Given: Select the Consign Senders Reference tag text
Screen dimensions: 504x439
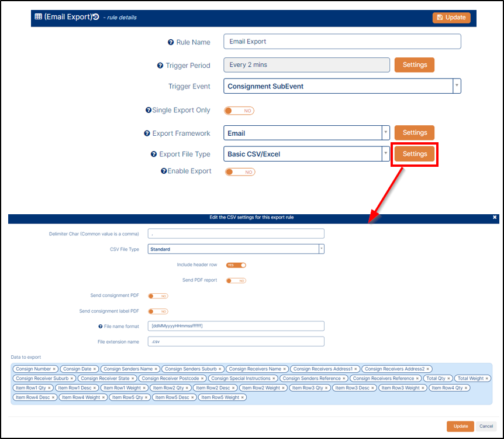Looking at the screenshot, I should pos(312,379).
